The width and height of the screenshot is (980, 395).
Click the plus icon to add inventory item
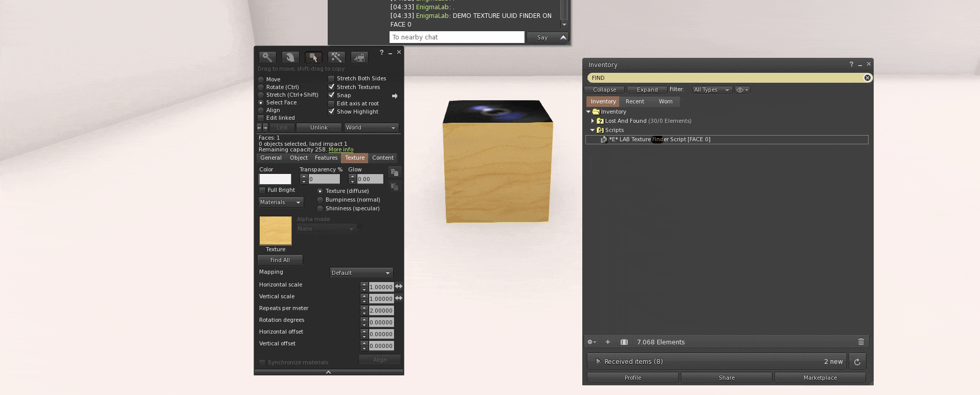pos(608,342)
